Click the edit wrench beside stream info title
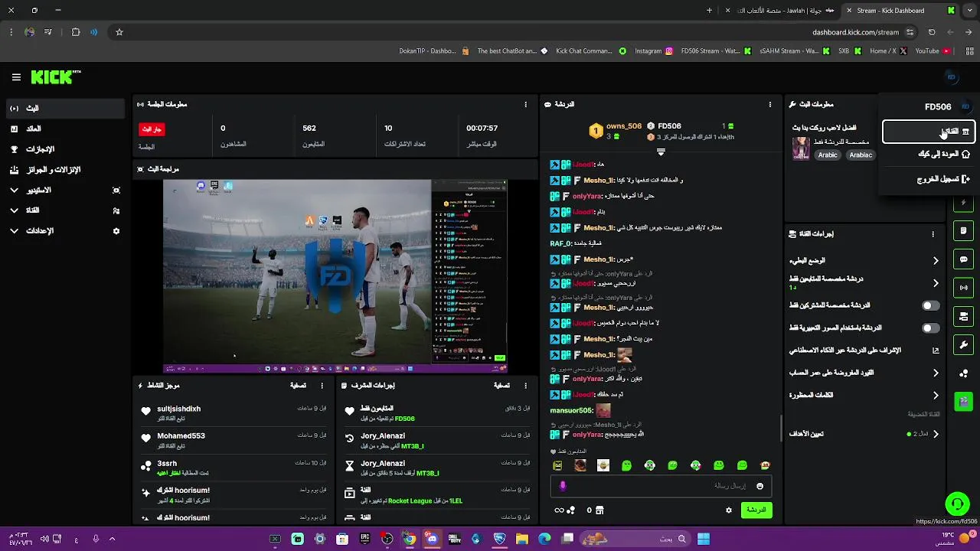980x551 pixels. (x=793, y=104)
